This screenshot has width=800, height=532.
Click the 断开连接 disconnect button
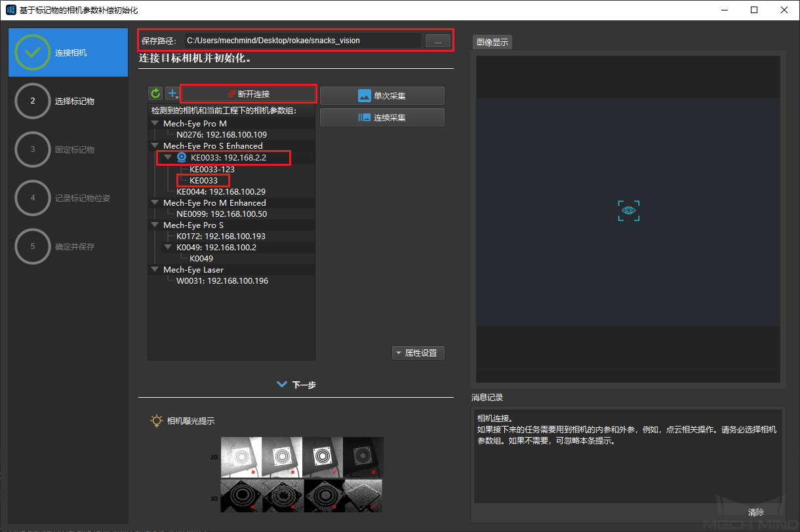(x=249, y=94)
